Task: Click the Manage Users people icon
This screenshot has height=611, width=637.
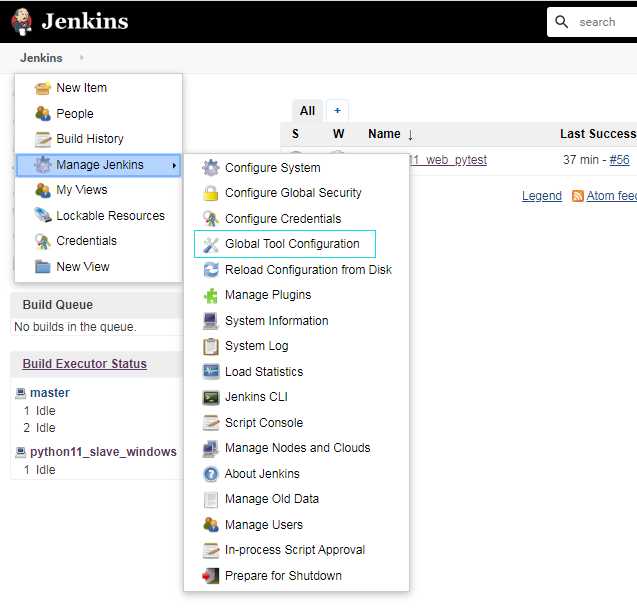Action: [211, 524]
